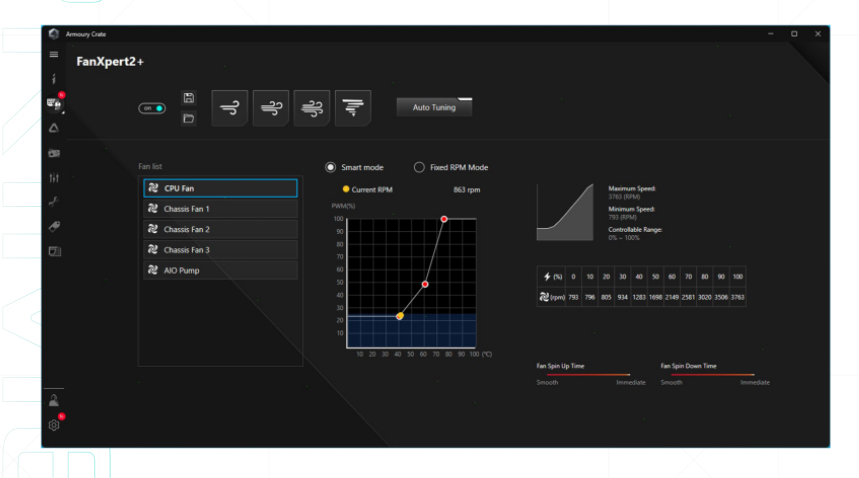The image size is (859, 478).
Task: Select Chassis Fan 1 from fan list
Action: click(x=220, y=209)
